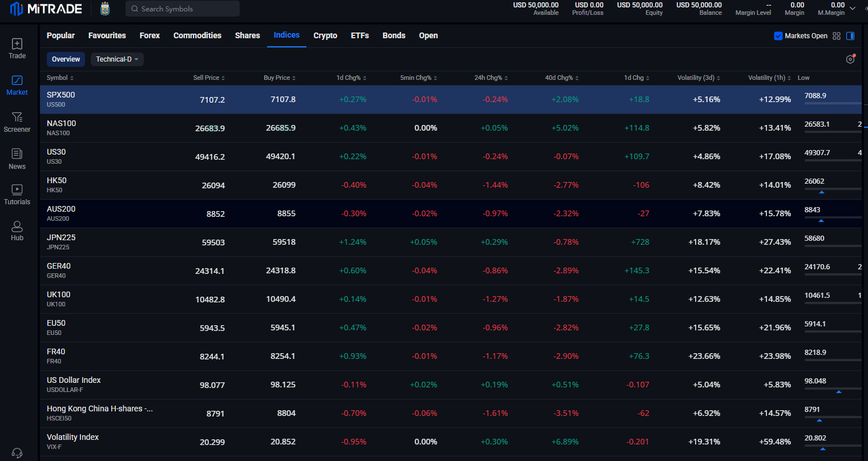Open the Screener panel

[x=17, y=122]
